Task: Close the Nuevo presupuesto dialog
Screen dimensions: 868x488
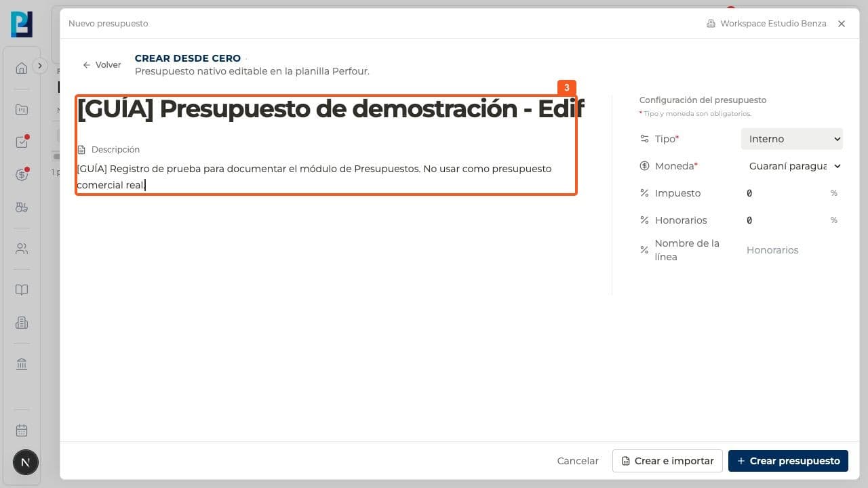Action: (842, 24)
